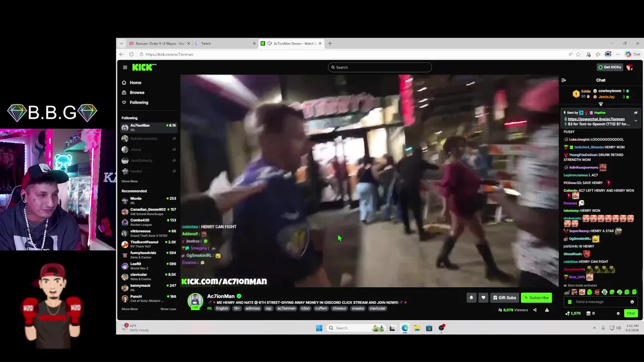Open recommended channel viktoreeous

(148, 233)
